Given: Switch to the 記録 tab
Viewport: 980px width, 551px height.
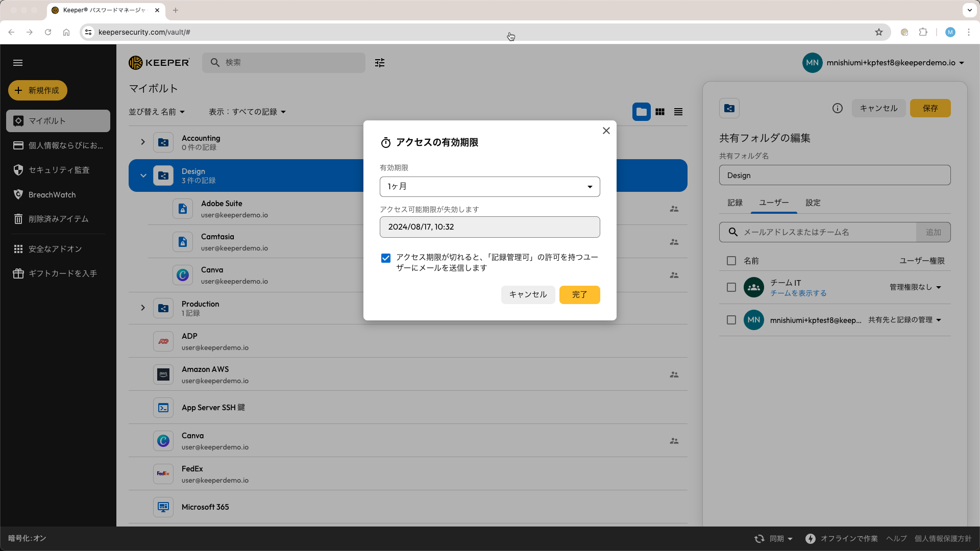Looking at the screenshot, I should pos(735,203).
